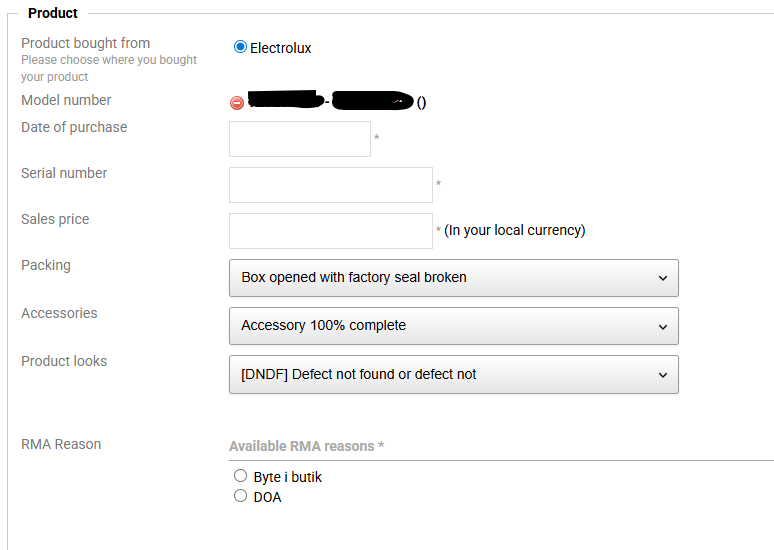Click the "Available RMA reasons" heading
Image resolution: width=774 pixels, height=550 pixels.
click(306, 446)
